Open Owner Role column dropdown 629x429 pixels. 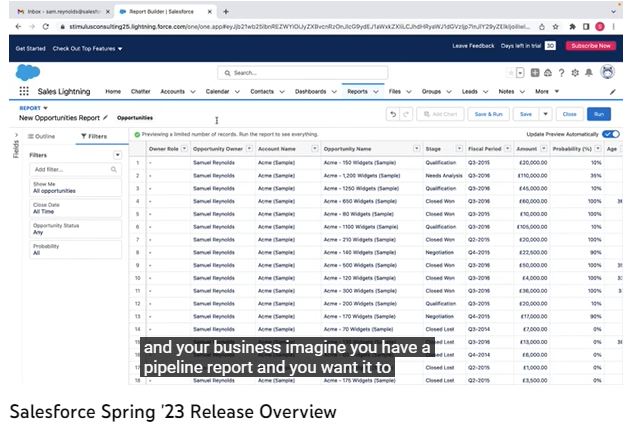[184, 149]
